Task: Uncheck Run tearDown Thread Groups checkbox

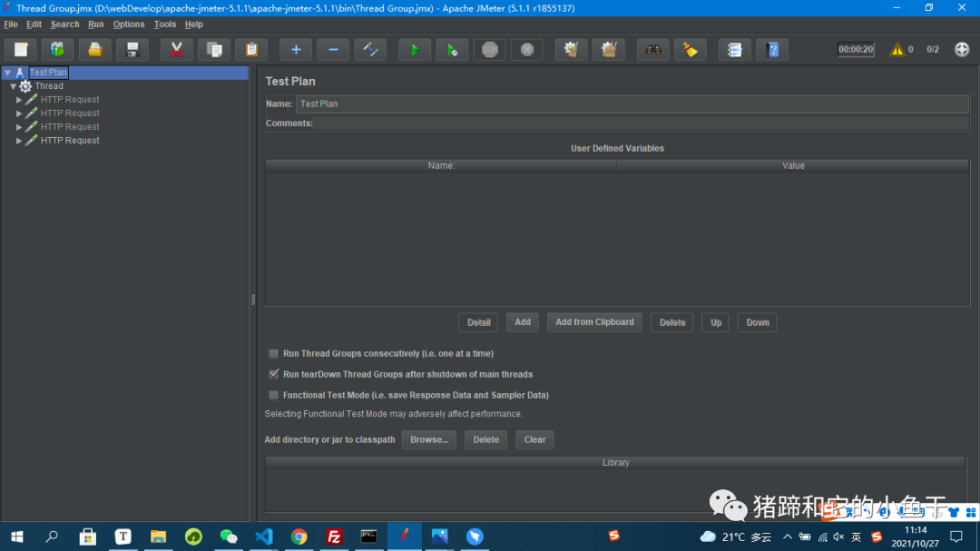Action: tap(274, 374)
